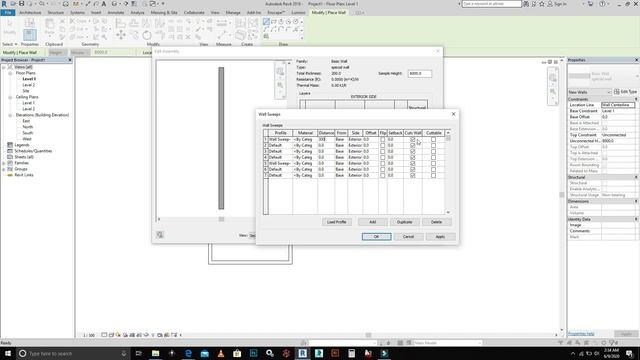Toggle Cuttable checkbox for row 2

433,145
